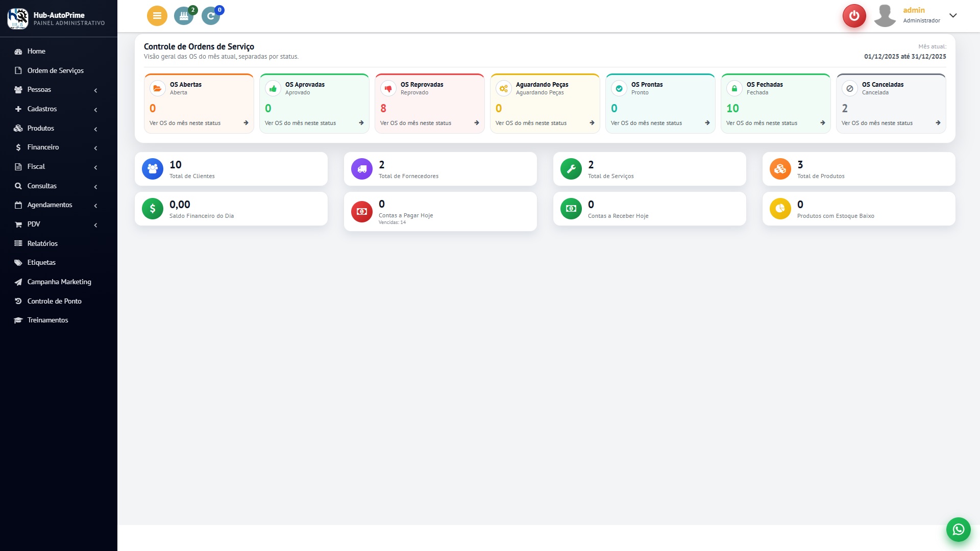The image size is (980, 551).
Task: Click the Treinamentos sidebar item
Action: coord(48,320)
